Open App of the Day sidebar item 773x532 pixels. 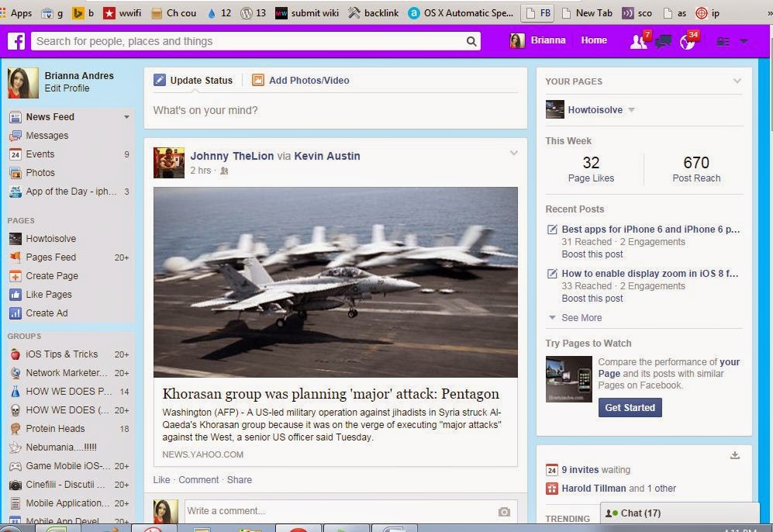(x=71, y=192)
